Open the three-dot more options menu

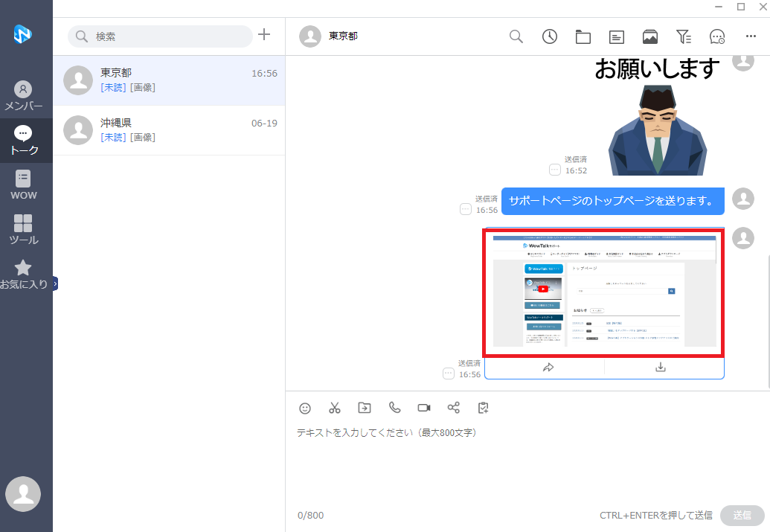coord(750,36)
